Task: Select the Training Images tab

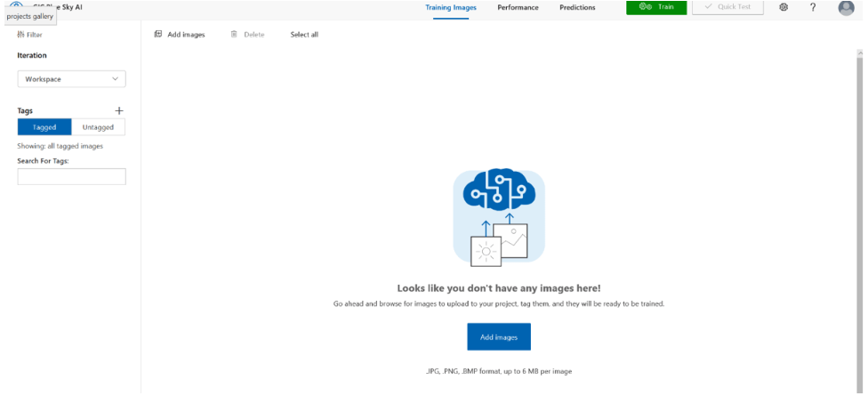Action: click(451, 8)
